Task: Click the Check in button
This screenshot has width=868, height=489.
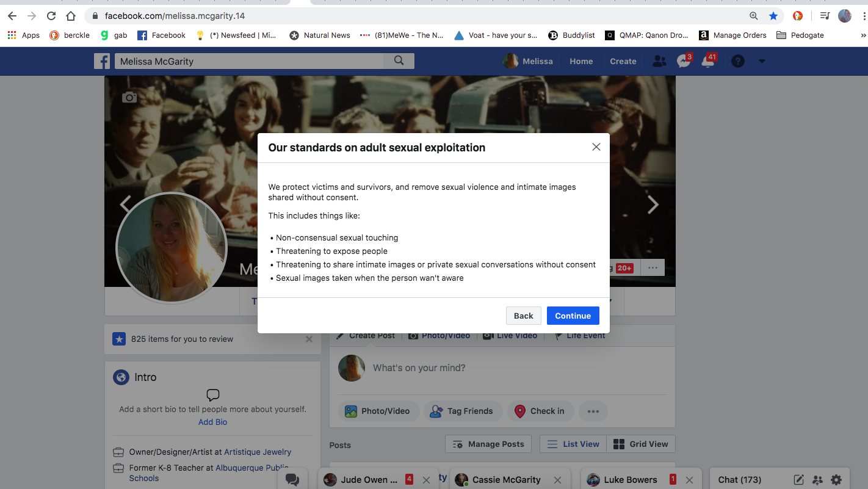Action: tap(540, 411)
